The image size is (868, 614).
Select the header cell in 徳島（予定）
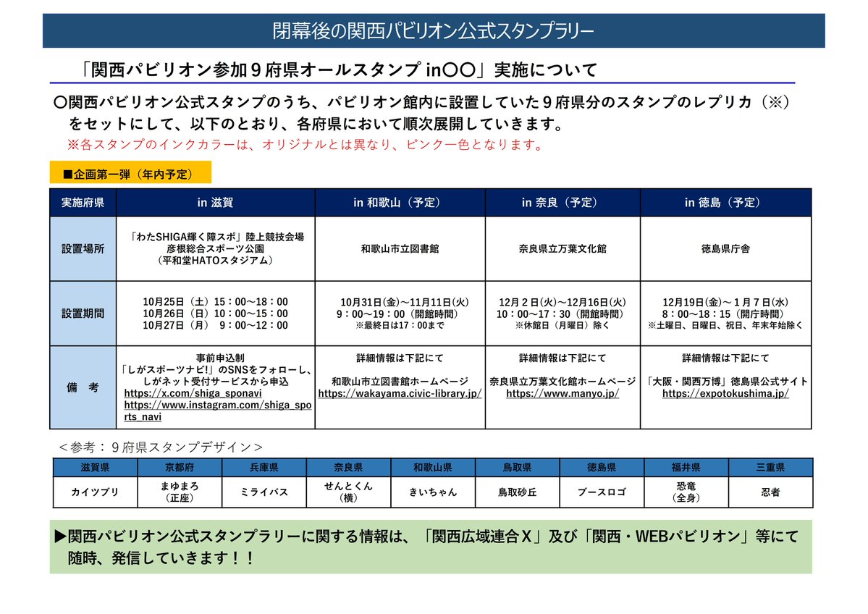[725, 202]
